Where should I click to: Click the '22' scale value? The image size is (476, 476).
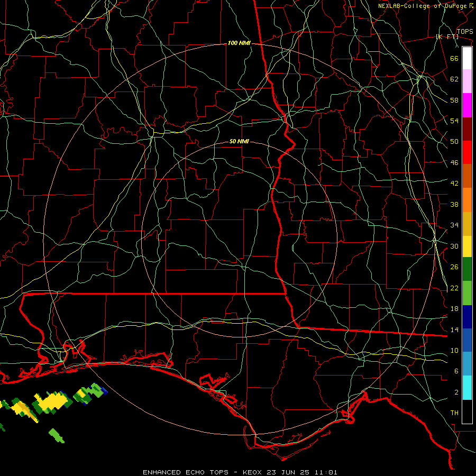tap(454, 288)
